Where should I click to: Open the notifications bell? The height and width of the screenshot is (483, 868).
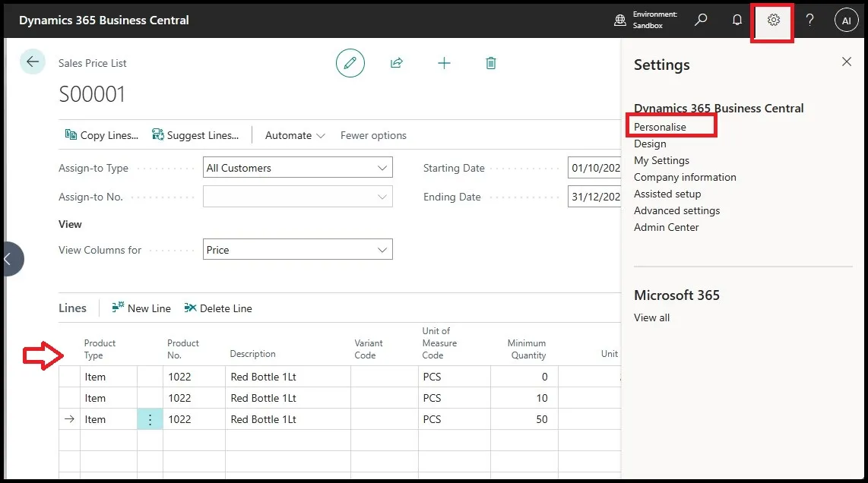point(737,20)
